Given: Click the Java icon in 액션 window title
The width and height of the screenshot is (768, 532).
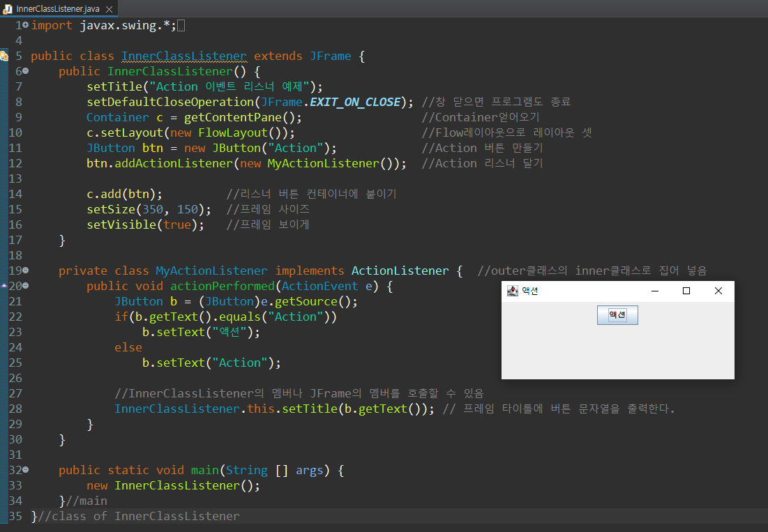Looking at the screenshot, I should (512, 291).
